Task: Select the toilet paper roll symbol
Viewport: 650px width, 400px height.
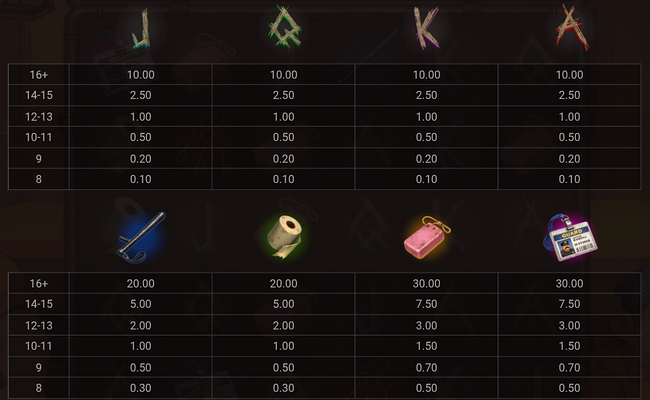Action: 285,236
